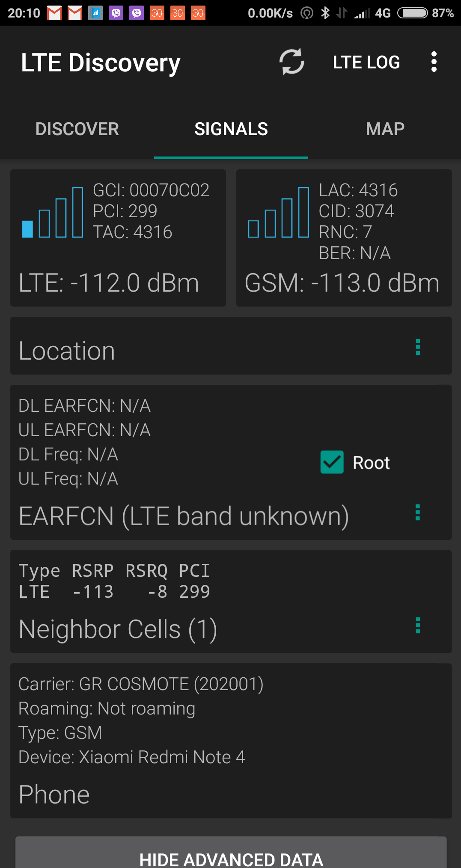Open the LTE LOG
Viewport: 461px width, 868px height.
tap(366, 62)
